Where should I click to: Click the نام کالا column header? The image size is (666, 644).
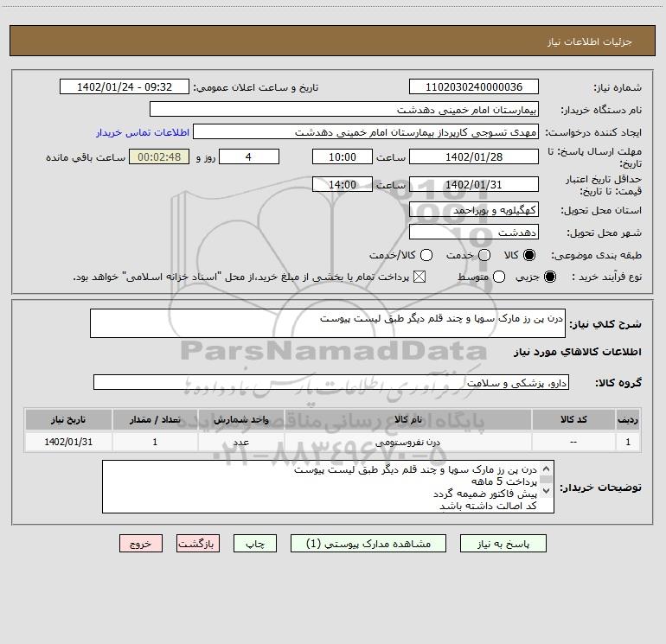tap(407, 419)
